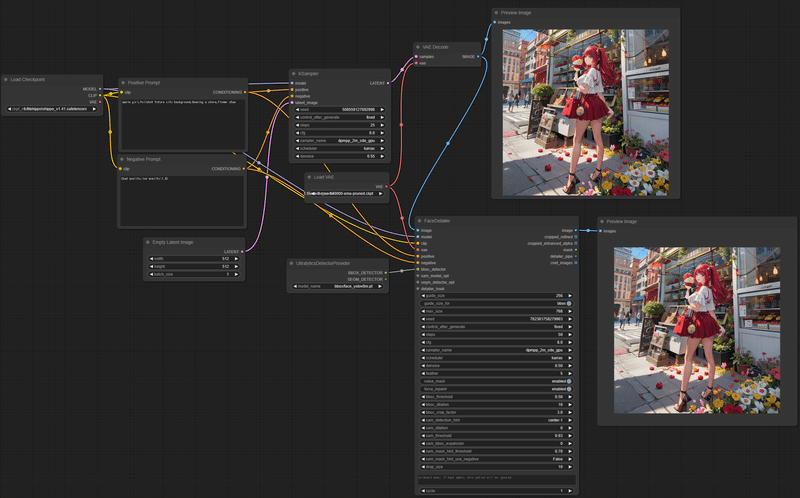Decrease FaceDetailer bbox_dilation value

click(x=423, y=405)
